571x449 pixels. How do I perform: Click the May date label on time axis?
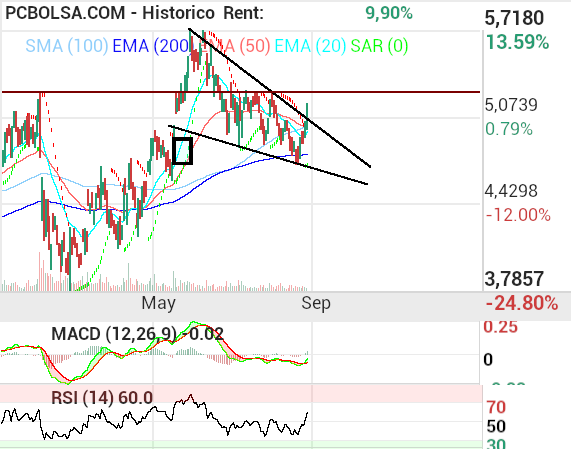pos(158,303)
